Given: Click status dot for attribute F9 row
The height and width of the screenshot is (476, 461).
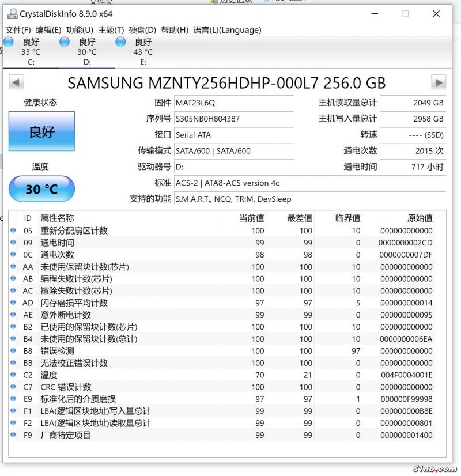Looking at the screenshot, I should click(13, 435).
